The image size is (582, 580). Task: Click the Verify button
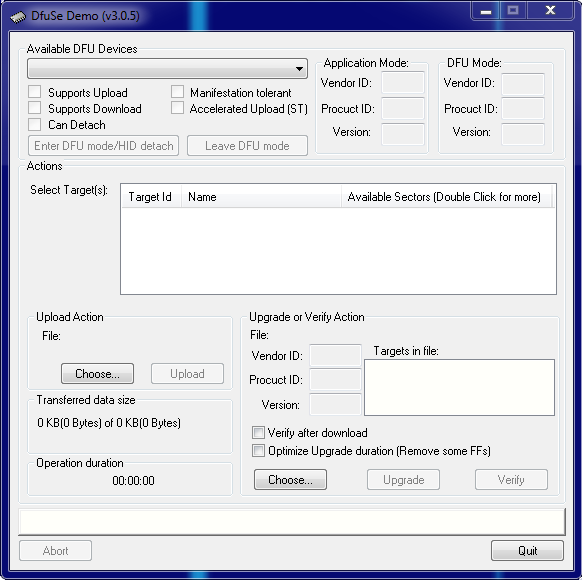tap(511, 480)
